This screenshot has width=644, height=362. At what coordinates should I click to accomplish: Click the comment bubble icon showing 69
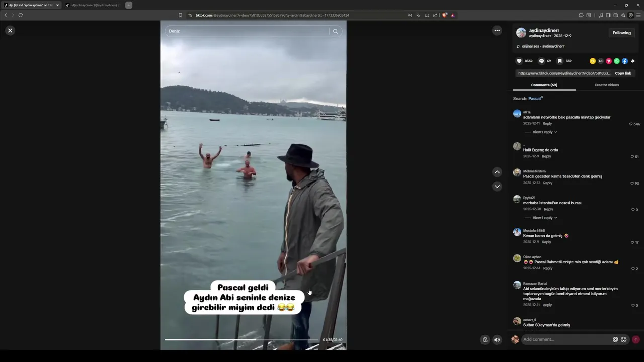pyautogui.click(x=541, y=61)
